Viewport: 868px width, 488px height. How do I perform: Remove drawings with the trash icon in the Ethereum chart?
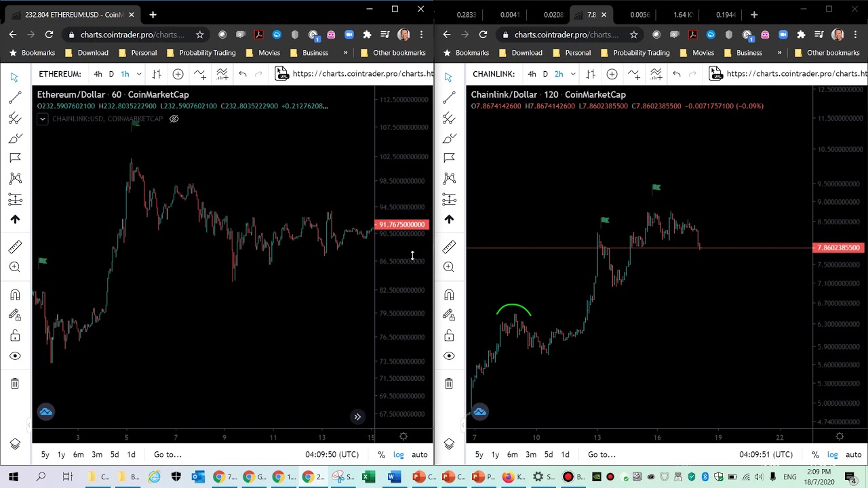15,384
